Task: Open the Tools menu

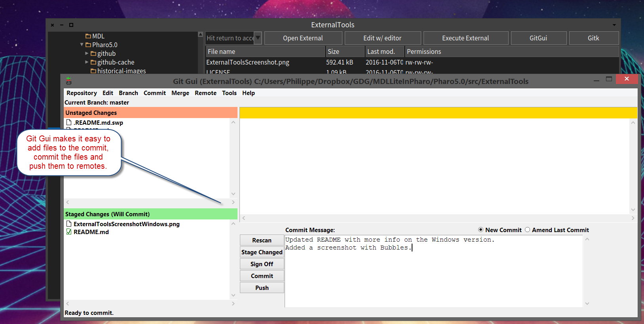Action: pyautogui.click(x=229, y=93)
